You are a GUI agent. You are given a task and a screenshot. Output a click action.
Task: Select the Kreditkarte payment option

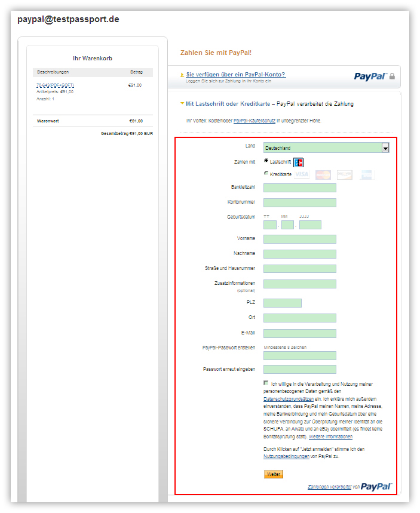click(266, 174)
